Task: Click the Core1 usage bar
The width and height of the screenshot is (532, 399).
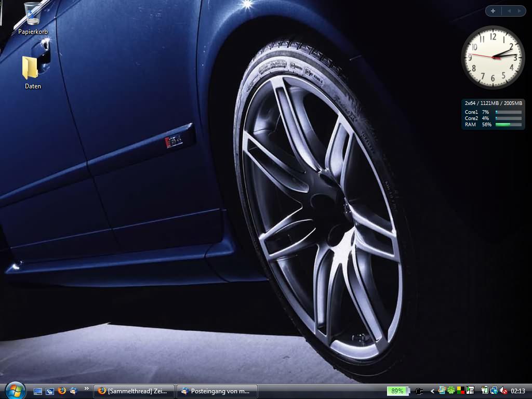Action: tap(508, 112)
